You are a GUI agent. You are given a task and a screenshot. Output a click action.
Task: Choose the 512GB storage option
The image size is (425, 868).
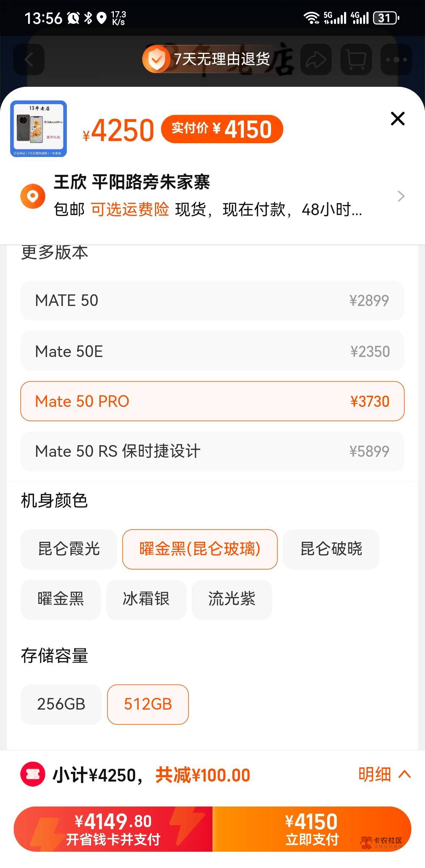click(x=148, y=704)
